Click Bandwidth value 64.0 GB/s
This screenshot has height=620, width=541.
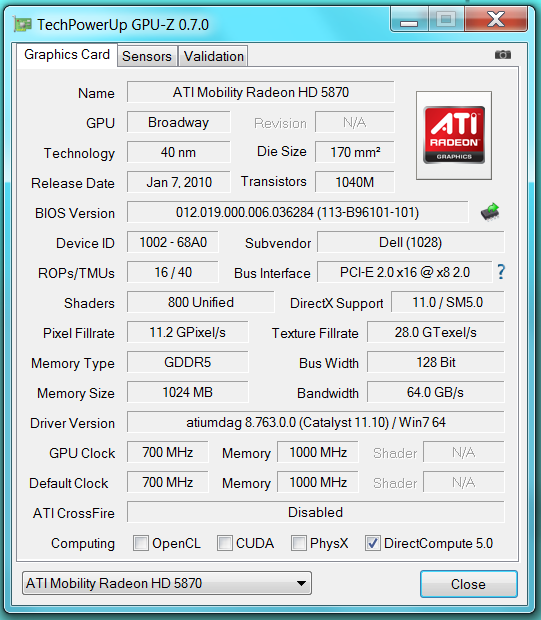click(x=436, y=393)
